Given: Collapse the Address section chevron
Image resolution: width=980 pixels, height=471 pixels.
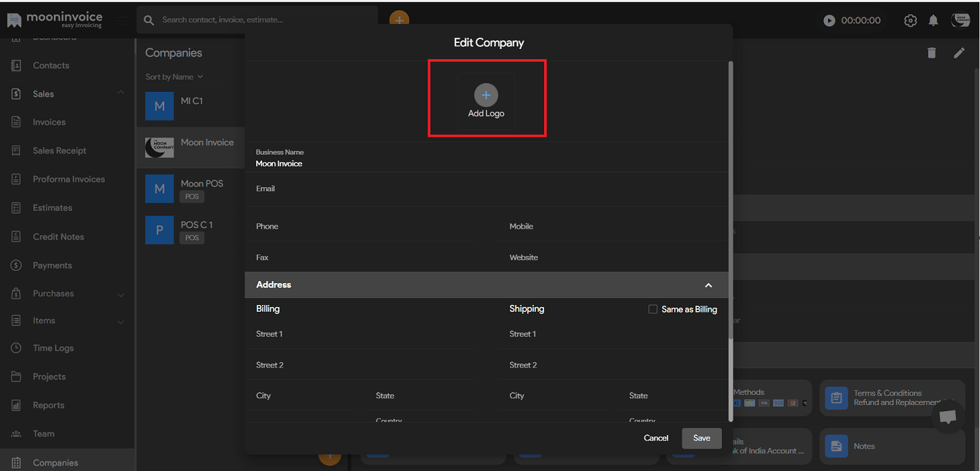Looking at the screenshot, I should (708, 285).
